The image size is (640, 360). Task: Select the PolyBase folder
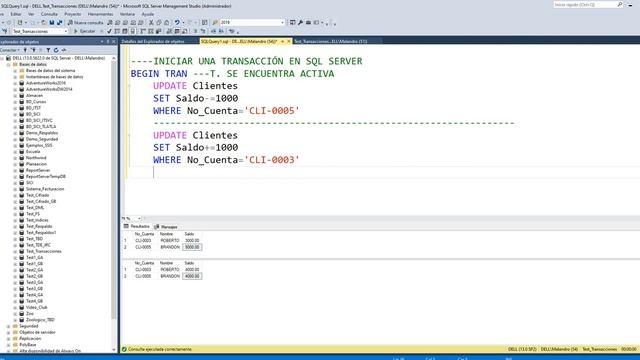[27, 345]
